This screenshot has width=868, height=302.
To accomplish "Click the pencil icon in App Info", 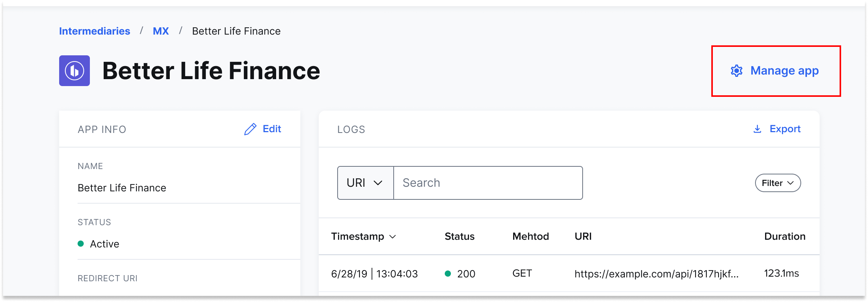I will click(250, 129).
